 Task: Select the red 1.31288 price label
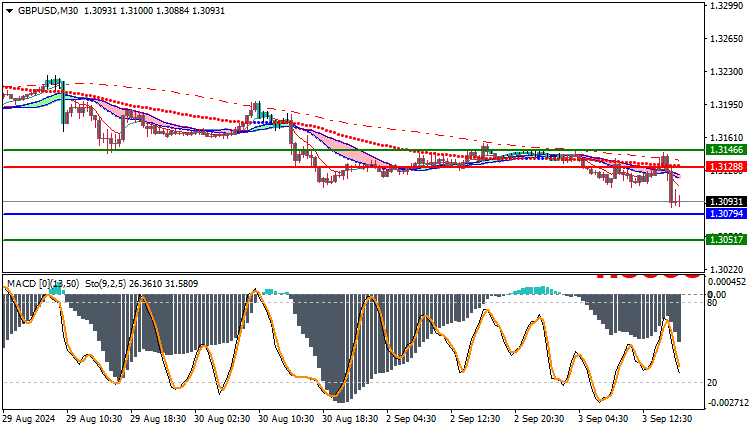(x=726, y=167)
